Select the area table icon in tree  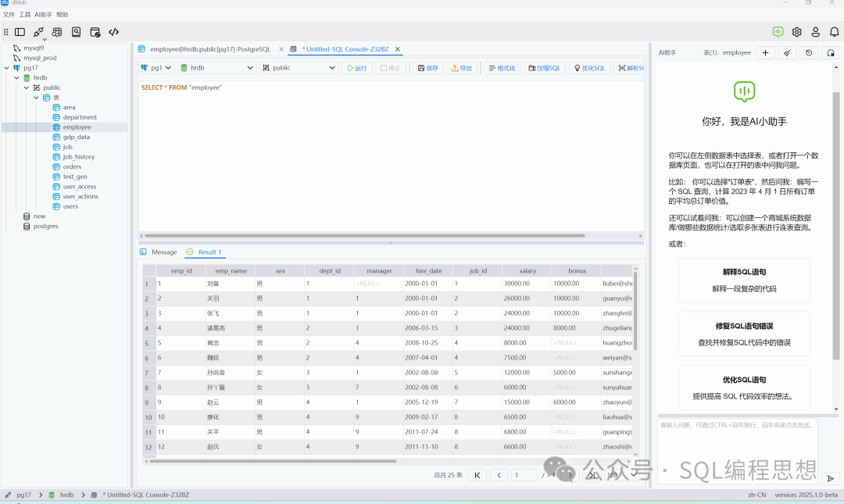pyautogui.click(x=56, y=108)
